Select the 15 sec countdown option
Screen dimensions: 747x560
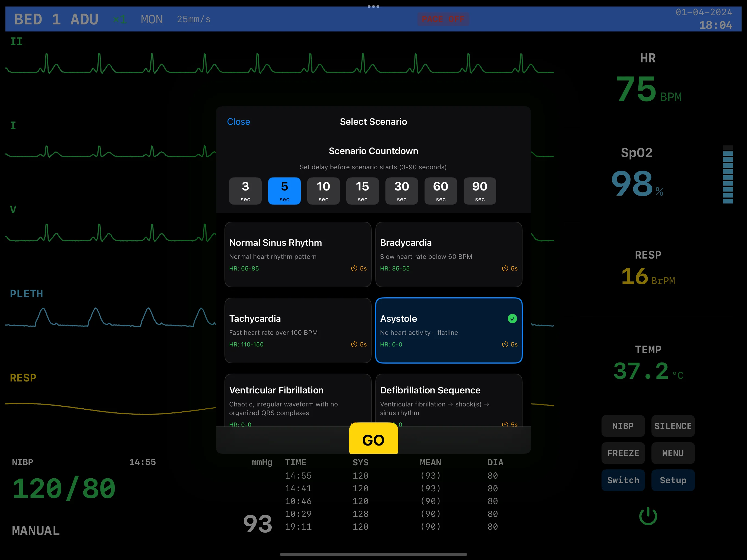362,191
